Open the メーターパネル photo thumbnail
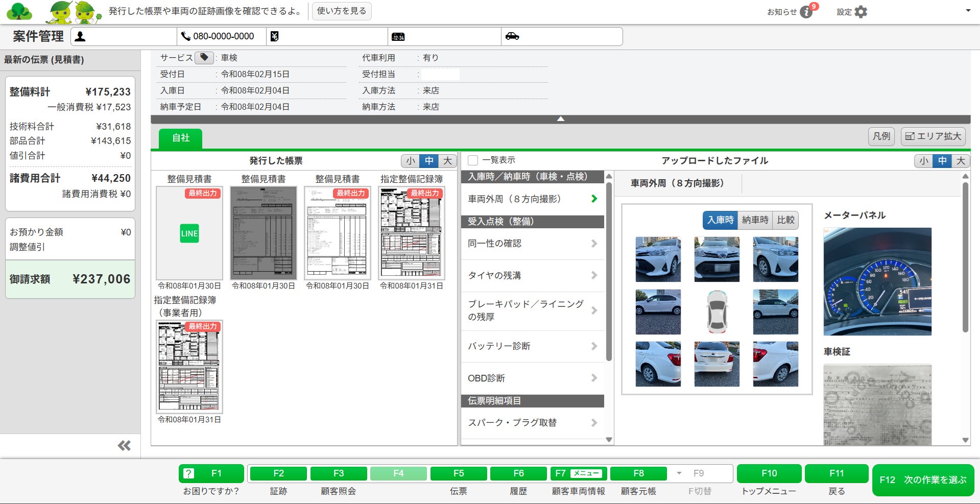This screenshot has height=504, width=980. click(x=877, y=281)
